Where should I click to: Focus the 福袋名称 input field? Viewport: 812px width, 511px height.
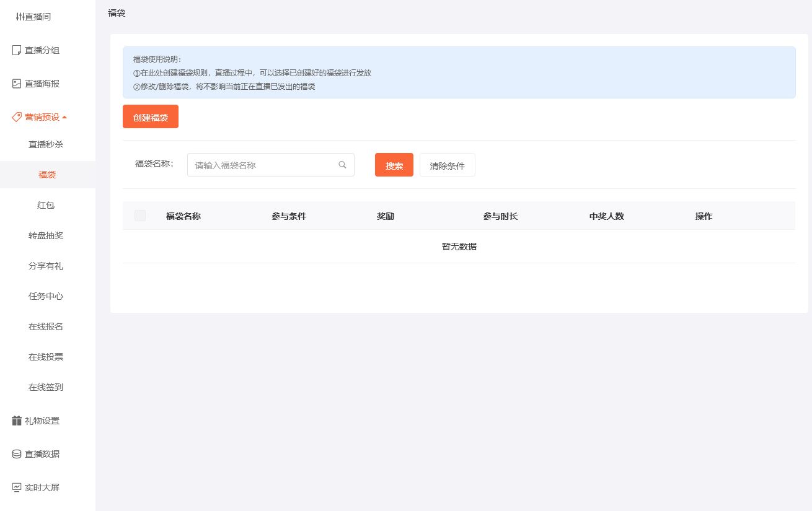tap(271, 165)
